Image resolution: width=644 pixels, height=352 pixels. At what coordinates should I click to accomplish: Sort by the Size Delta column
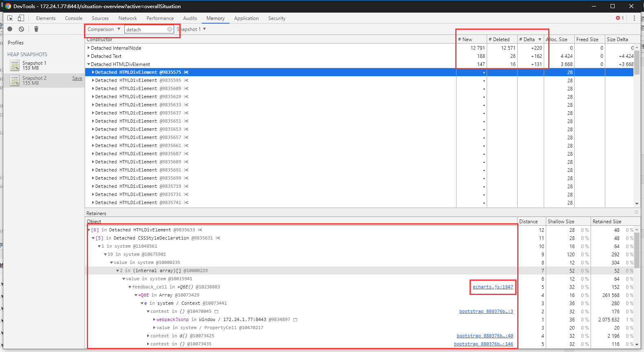pos(620,39)
